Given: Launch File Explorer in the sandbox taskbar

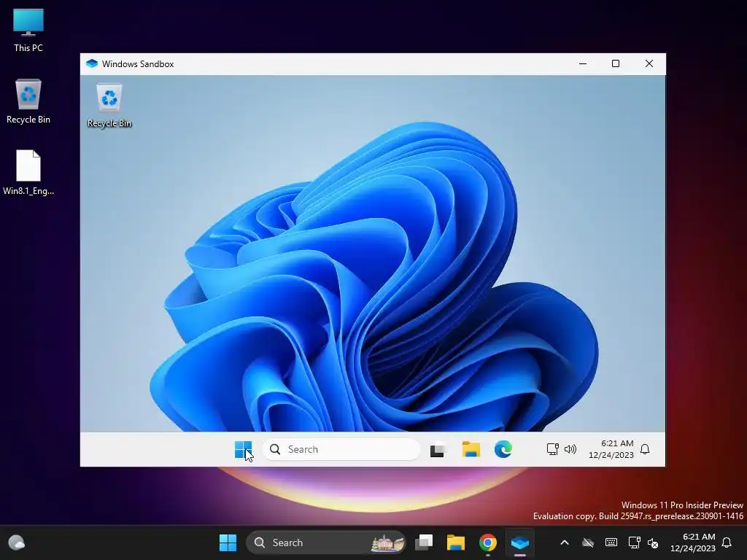Looking at the screenshot, I should pyautogui.click(x=471, y=449).
